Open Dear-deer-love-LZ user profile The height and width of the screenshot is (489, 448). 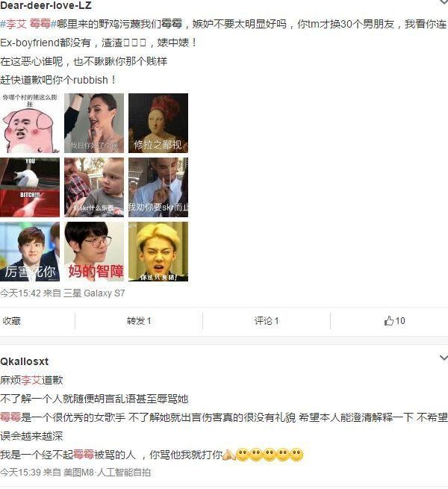click(x=46, y=5)
